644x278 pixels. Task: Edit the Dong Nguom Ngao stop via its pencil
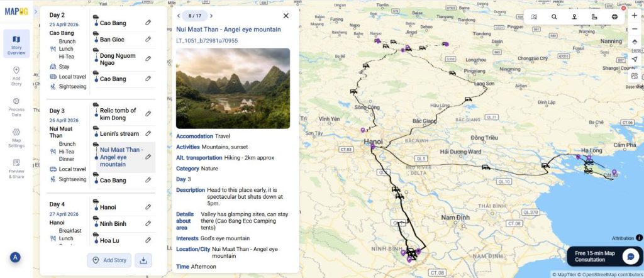click(148, 58)
